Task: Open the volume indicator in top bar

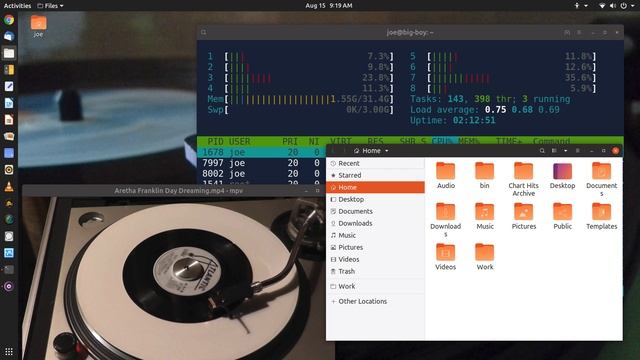Action: coord(613,6)
